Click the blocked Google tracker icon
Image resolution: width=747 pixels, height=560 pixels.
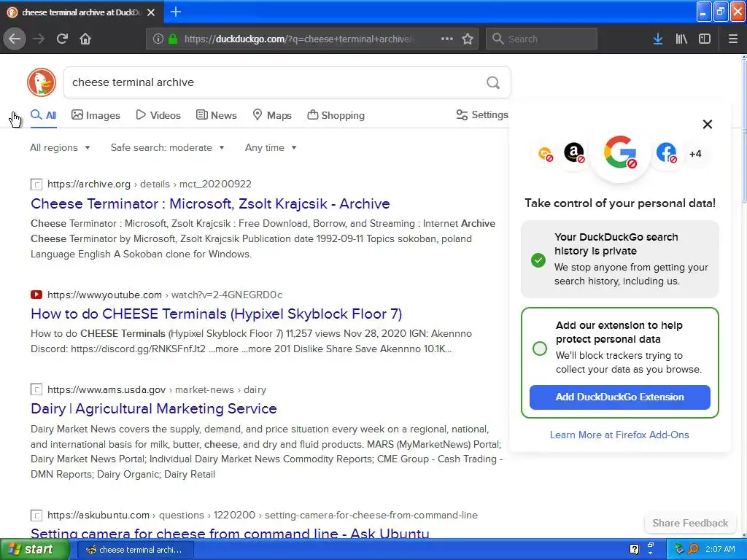[620, 152]
